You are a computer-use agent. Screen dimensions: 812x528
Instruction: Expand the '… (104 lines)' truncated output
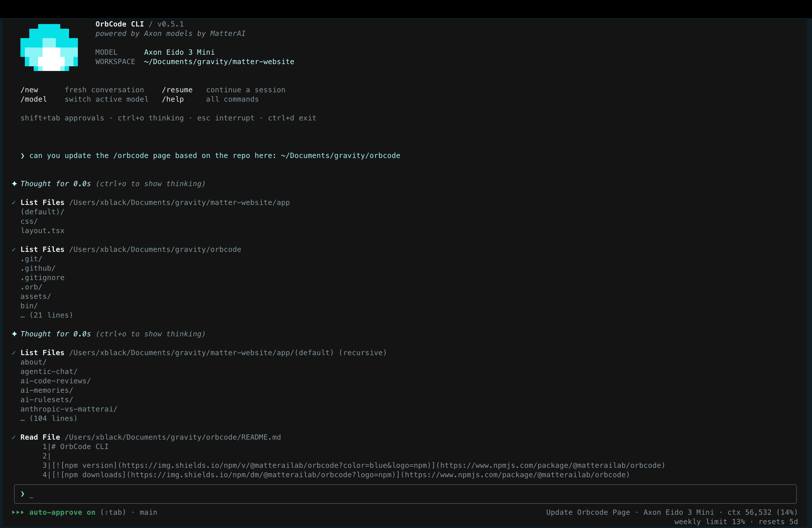coord(49,419)
